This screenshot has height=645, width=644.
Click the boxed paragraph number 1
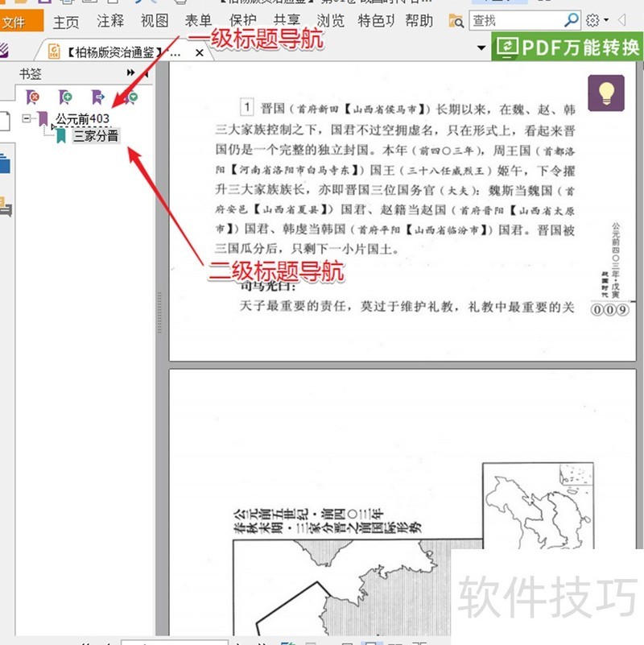tap(247, 107)
